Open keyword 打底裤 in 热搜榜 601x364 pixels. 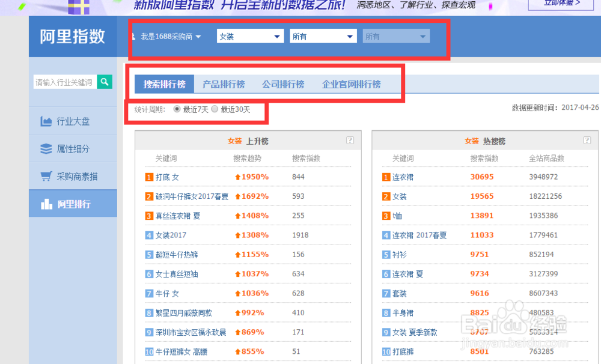403,352
